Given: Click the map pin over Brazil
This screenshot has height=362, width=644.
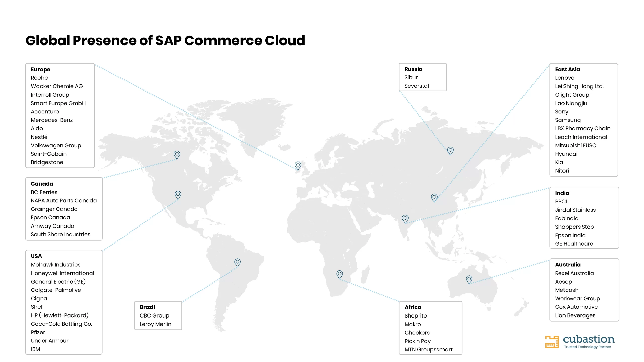Looking at the screenshot, I should point(237,263).
